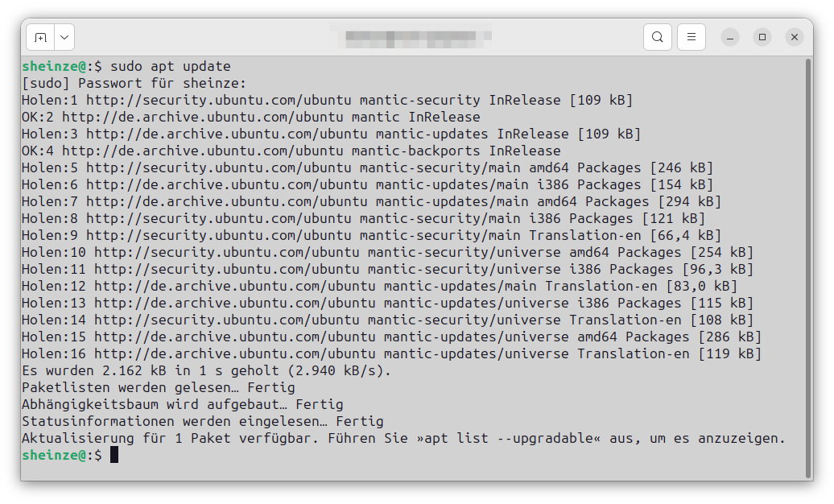Open the hamburger main menu
The height and width of the screenshot is (504, 834).
point(691,36)
